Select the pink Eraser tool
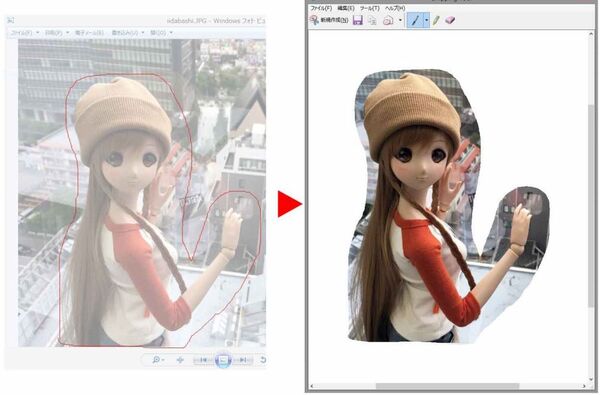The height and width of the screenshot is (395, 600). (450, 20)
